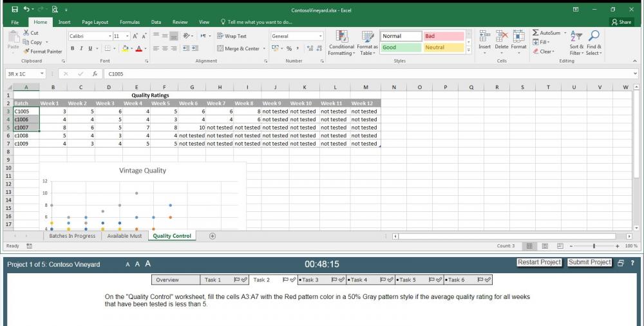The image size is (644, 326).
Task: Apply fill color bucket
Action: tap(126, 48)
